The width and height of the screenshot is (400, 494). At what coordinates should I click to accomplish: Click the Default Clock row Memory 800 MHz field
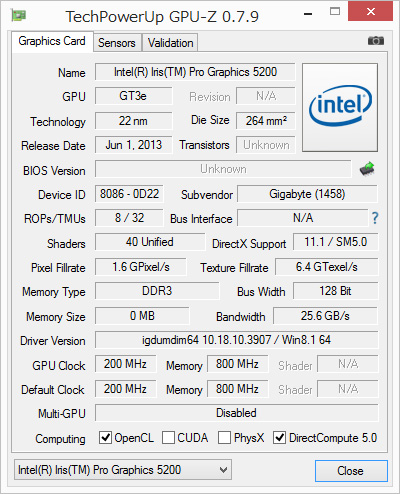(238, 389)
